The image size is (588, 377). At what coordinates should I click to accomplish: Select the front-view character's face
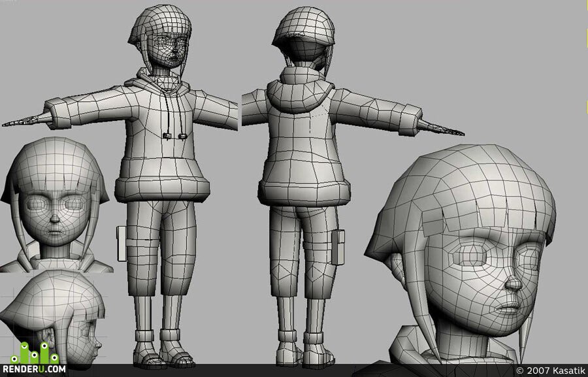click(171, 52)
